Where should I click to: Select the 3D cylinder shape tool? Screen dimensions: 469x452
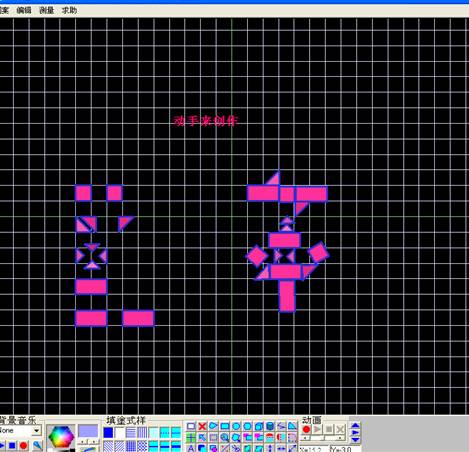[x=270, y=426]
